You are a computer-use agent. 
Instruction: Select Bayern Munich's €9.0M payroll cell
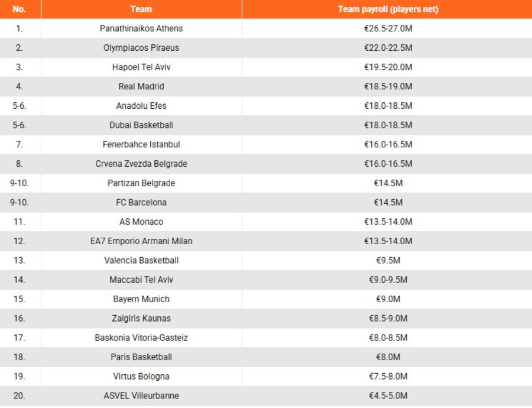pos(388,299)
